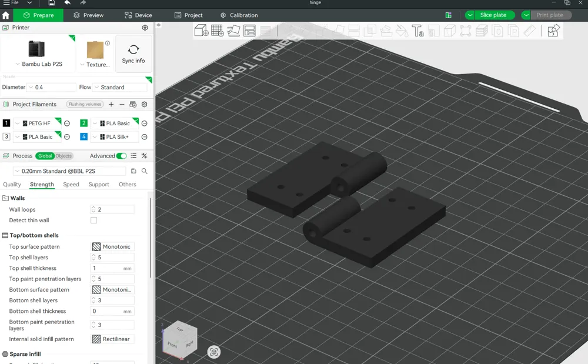Click filament 4 blue color swatch
Image resolution: width=588 pixels, height=364 pixels.
click(83, 136)
